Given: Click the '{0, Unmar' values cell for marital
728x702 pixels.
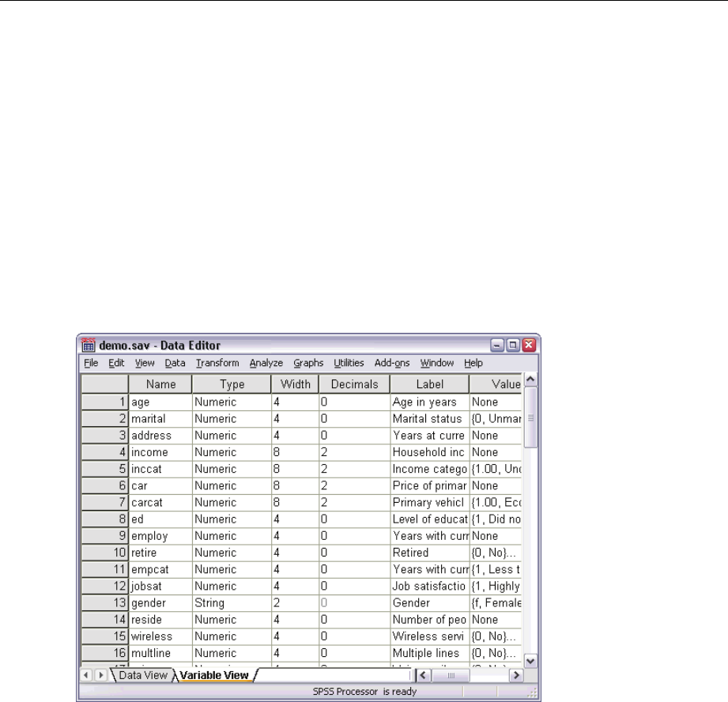Looking at the screenshot, I should (496, 419).
